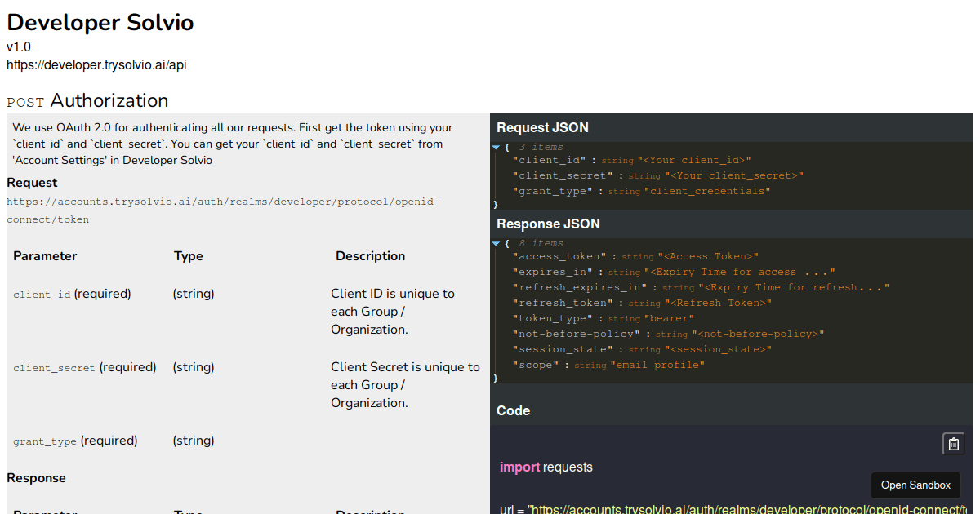Select the "email profile" scope value

pos(657,365)
